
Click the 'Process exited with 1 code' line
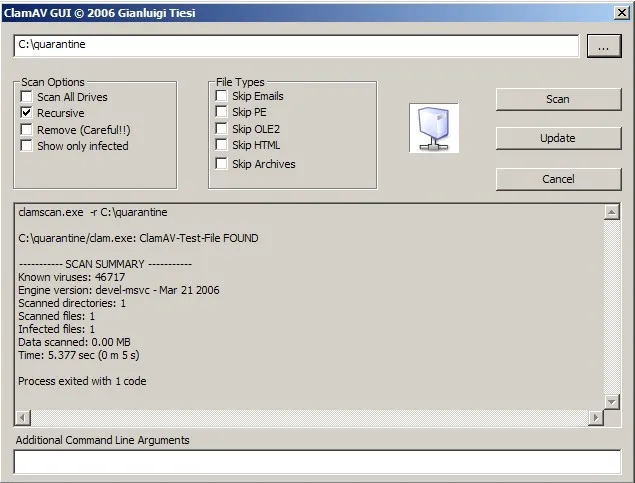tap(82, 381)
